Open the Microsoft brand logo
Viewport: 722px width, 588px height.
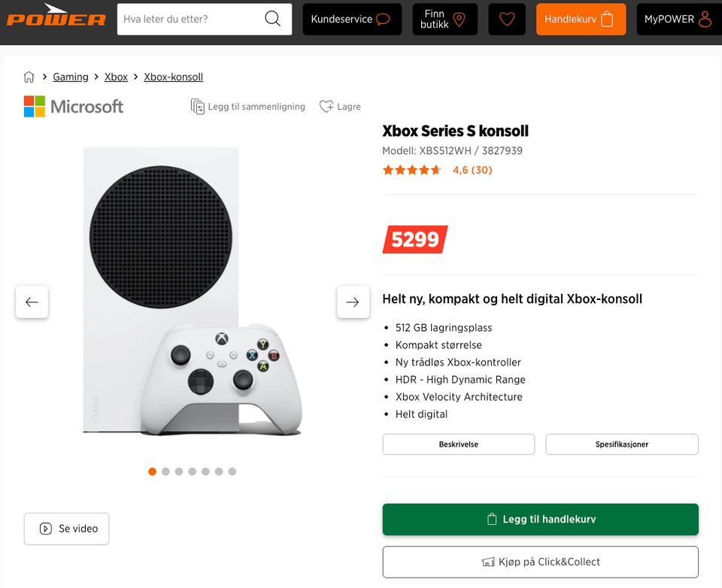(x=74, y=107)
